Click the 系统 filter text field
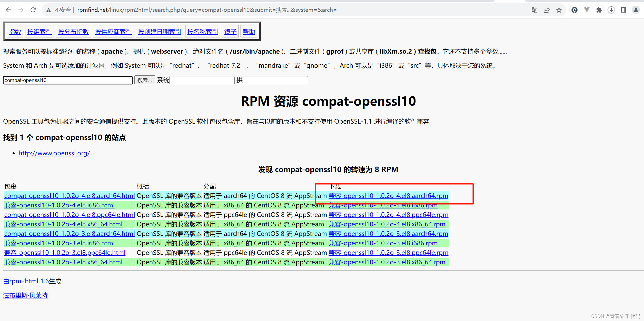The height and width of the screenshot is (321, 644). point(202,80)
